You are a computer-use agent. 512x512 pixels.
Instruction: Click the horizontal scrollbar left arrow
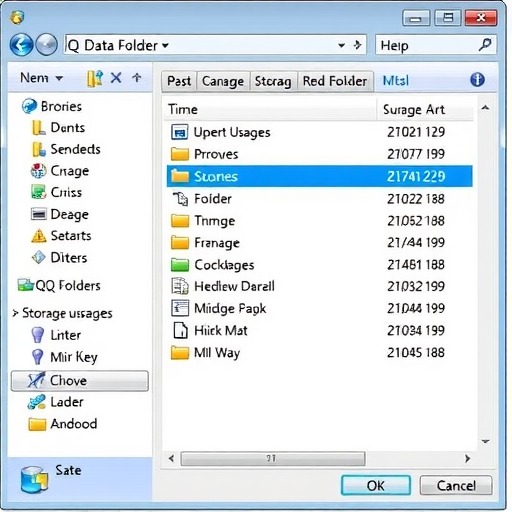(171, 458)
